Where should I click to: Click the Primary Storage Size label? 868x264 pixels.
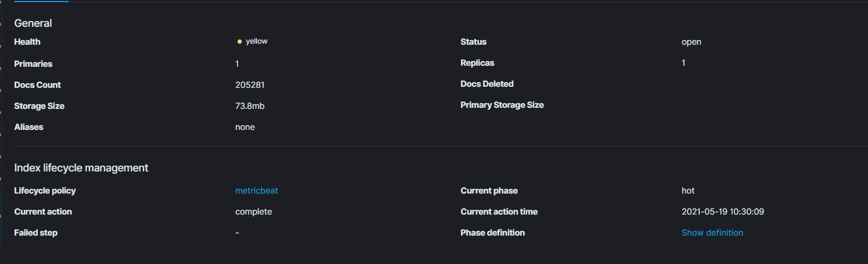(x=502, y=105)
